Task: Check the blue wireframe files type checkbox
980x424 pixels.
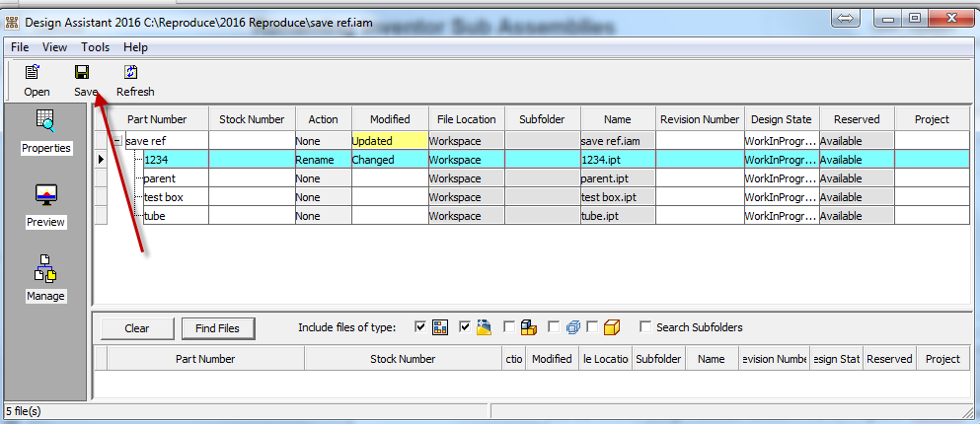Action: (x=554, y=326)
